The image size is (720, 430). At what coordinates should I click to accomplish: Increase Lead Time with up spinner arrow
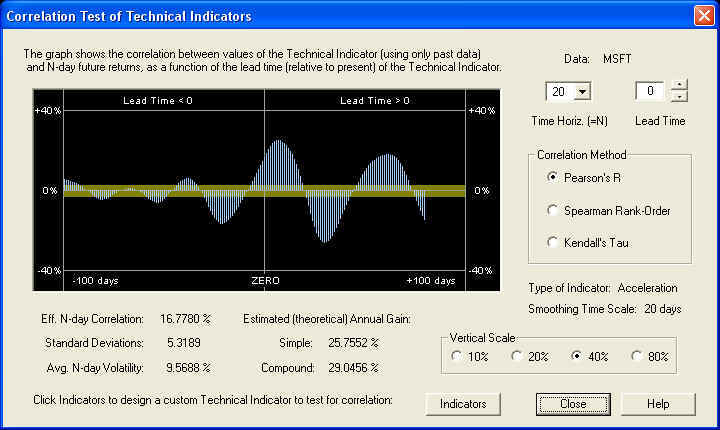(x=679, y=85)
